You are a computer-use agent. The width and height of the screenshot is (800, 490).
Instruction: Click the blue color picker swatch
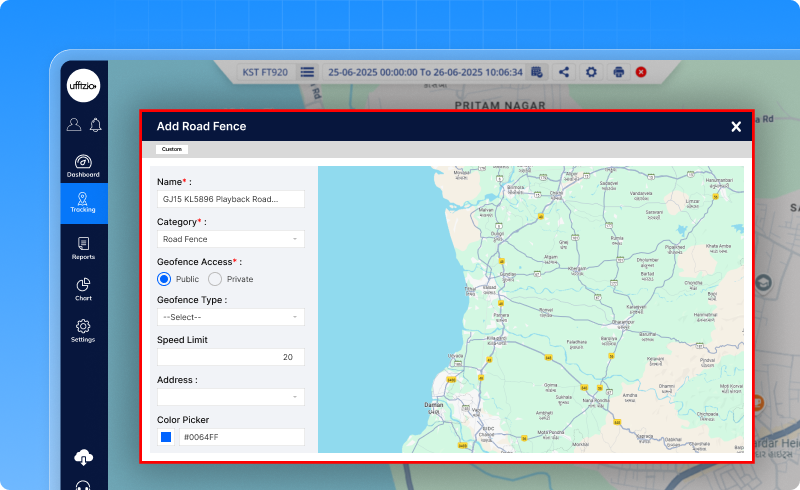[x=166, y=437]
